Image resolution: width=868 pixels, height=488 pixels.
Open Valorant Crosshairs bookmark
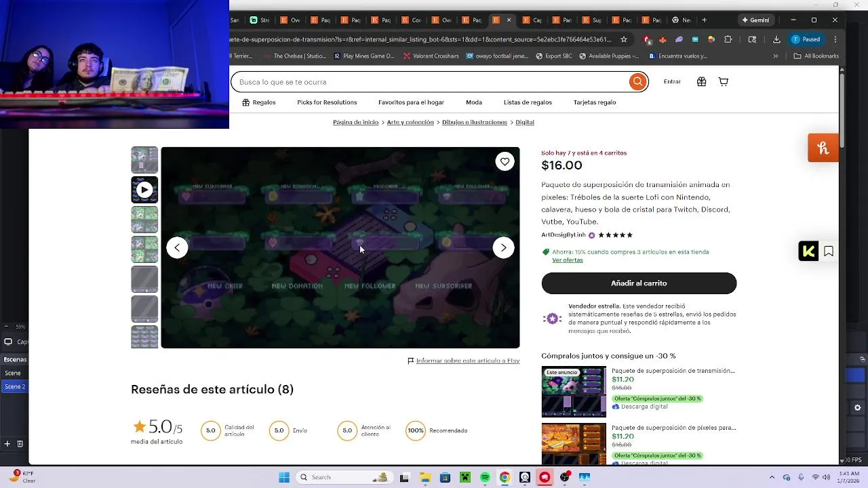click(x=430, y=56)
